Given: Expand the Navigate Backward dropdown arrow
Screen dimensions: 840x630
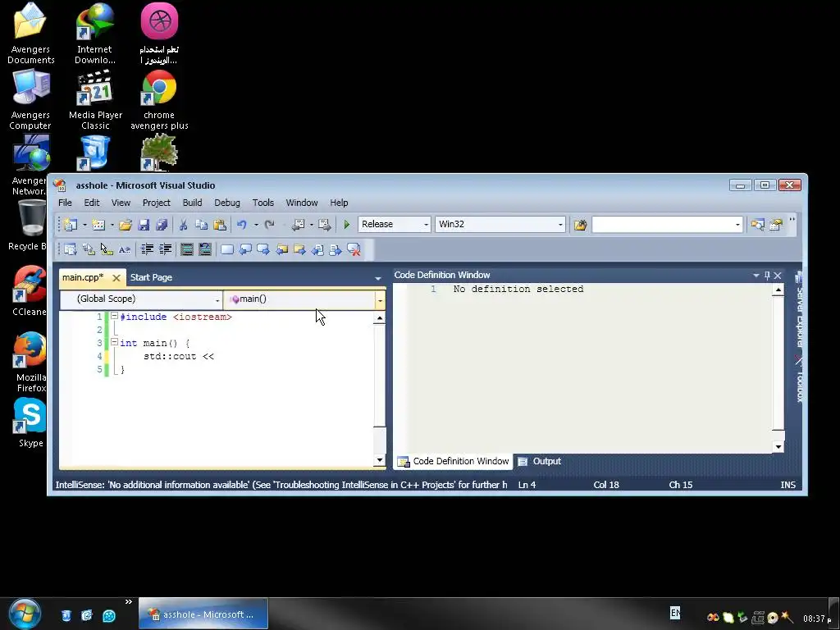Looking at the screenshot, I should [311, 225].
